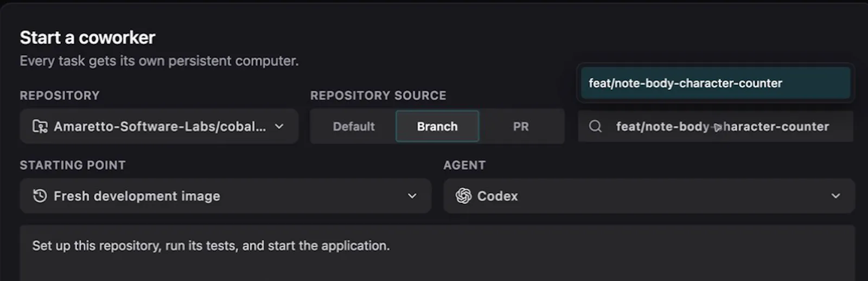
Task: Click the STARTING POINT label
Action: 73,165
